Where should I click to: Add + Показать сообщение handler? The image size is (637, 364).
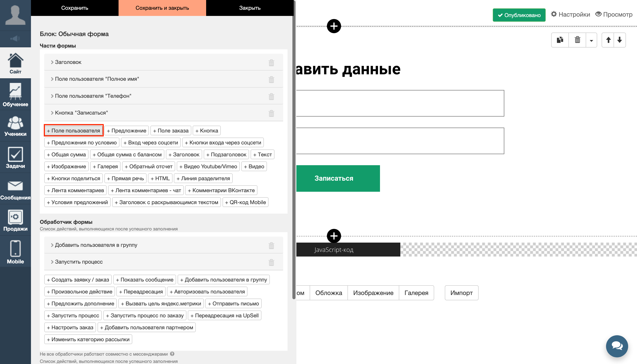pos(144,280)
